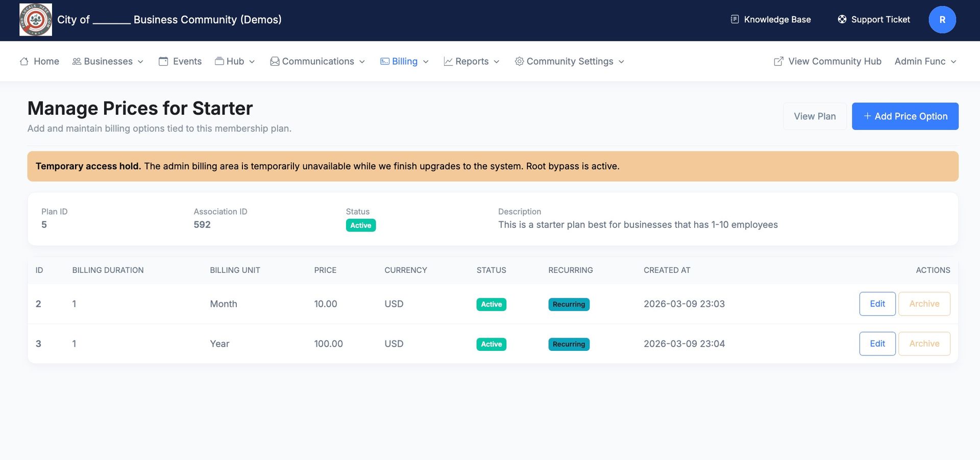The width and height of the screenshot is (980, 460).
Task: Navigate to the Home menu item
Action: [x=46, y=61]
